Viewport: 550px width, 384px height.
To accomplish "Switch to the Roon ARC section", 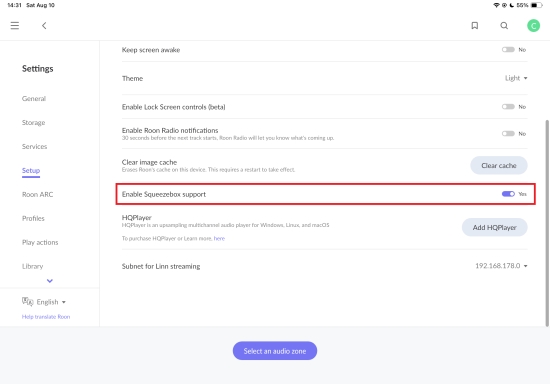I will click(38, 195).
